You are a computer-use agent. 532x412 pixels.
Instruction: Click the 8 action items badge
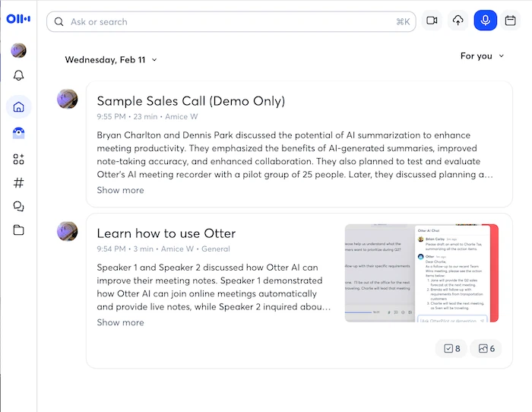coord(451,348)
